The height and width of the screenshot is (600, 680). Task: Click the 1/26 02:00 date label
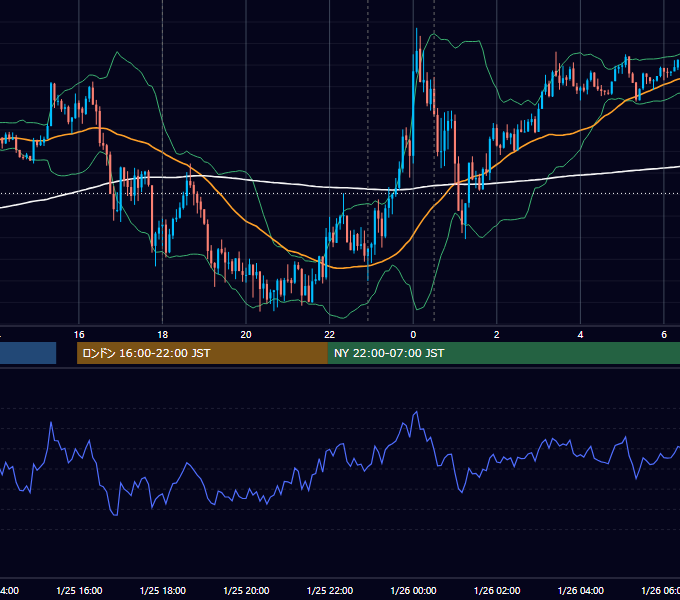tap(497, 591)
